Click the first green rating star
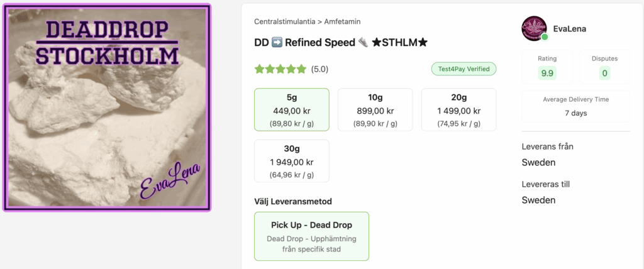Viewport: 644px width, 269px height. point(259,69)
